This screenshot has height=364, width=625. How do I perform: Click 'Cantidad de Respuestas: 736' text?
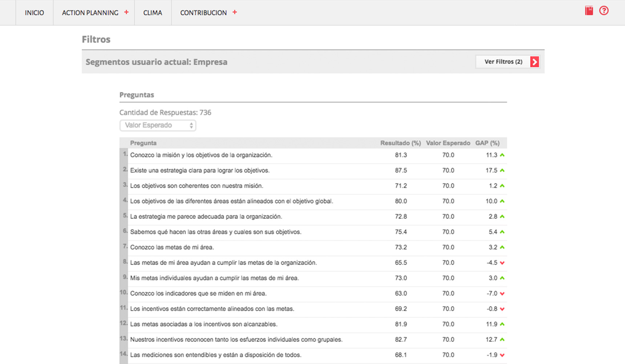click(165, 113)
